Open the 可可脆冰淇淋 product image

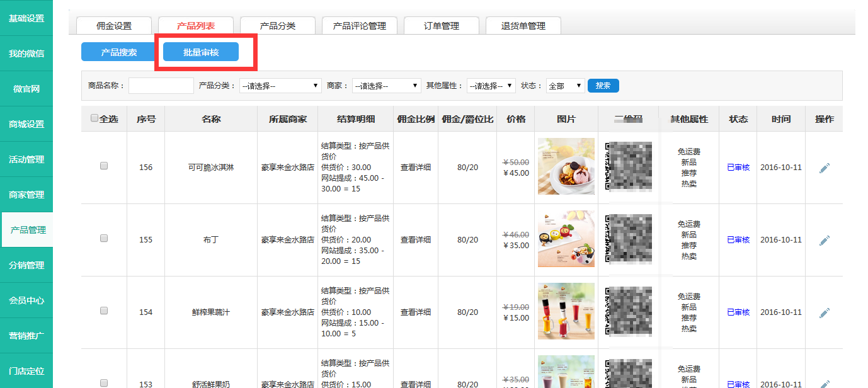566,166
